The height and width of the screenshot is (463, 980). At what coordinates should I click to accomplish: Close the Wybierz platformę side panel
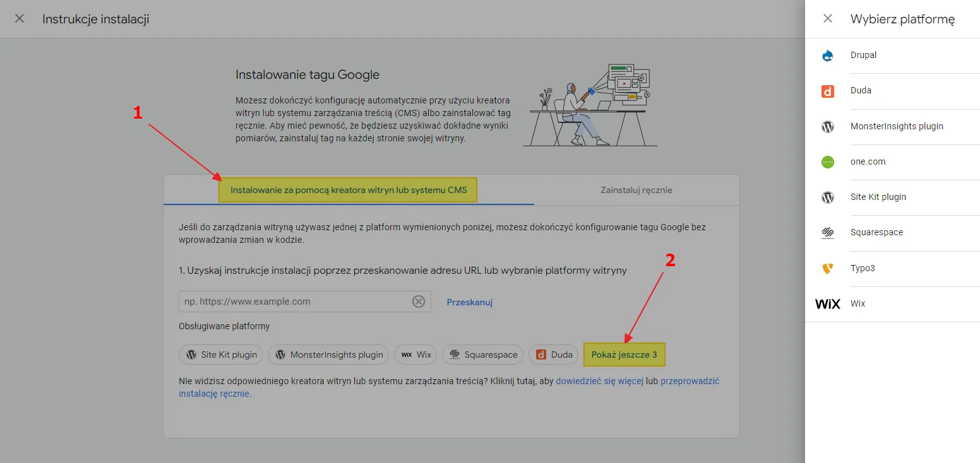point(828,18)
